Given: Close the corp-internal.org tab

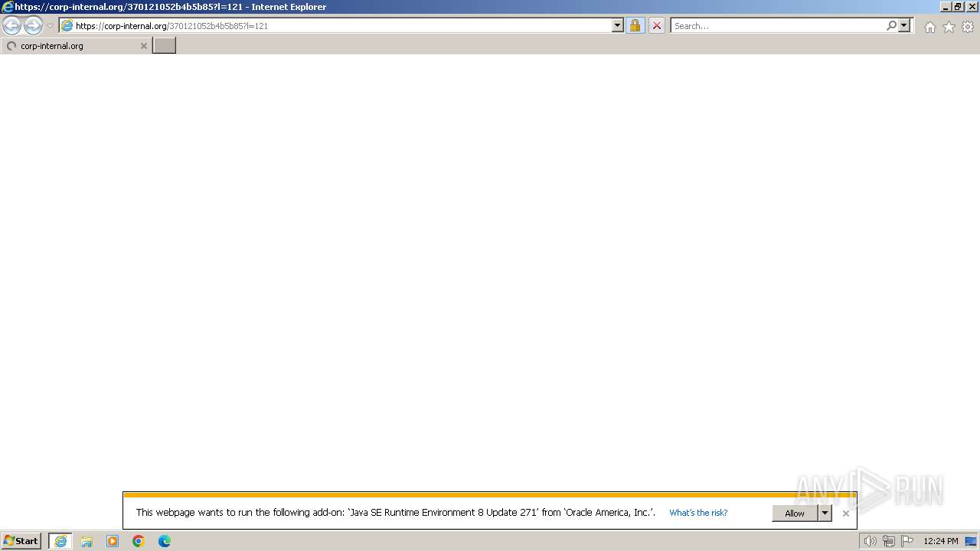Looking at the screenshot, I should coord(143,46).
